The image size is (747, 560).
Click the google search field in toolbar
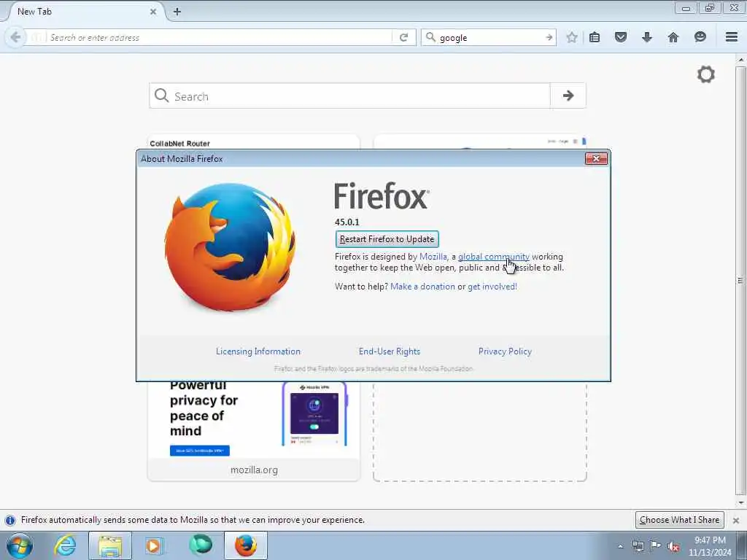(x=489, y=37)
